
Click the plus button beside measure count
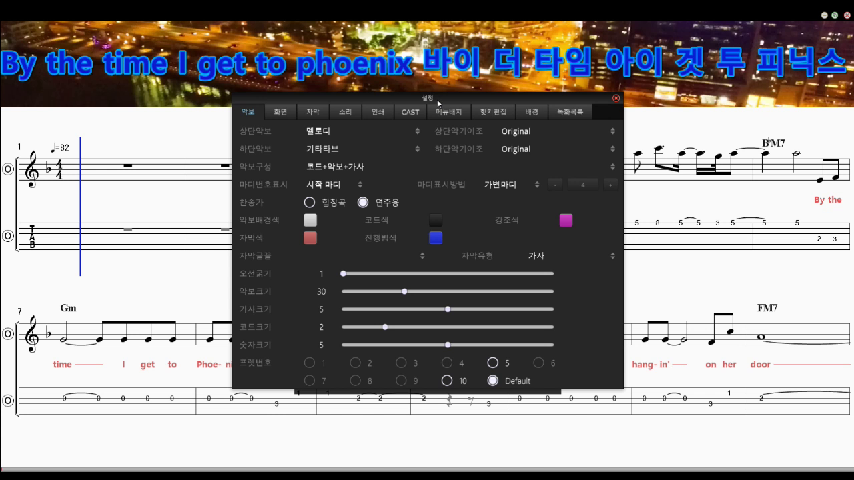pos(611,185)
